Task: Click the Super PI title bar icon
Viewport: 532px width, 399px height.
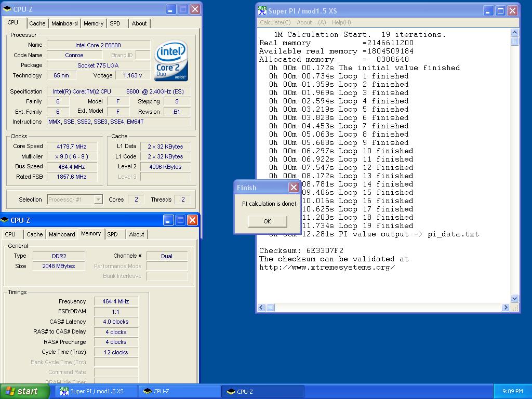Action: coord(262,10)
